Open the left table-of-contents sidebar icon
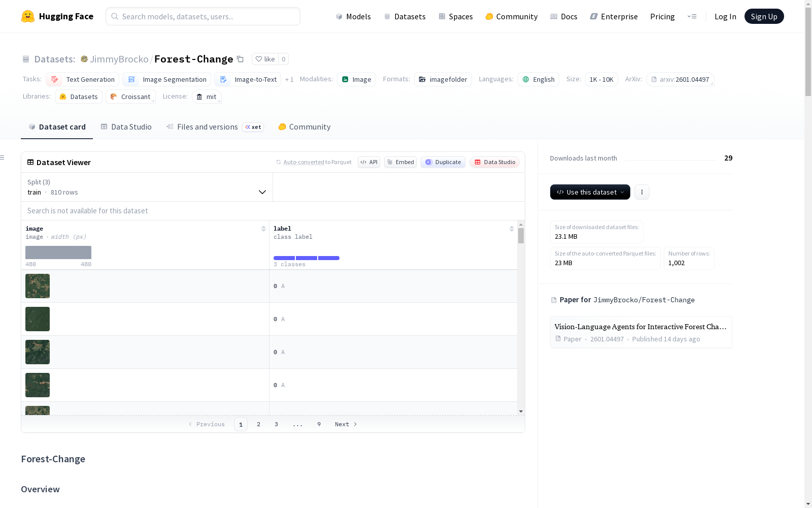The image size is (812, 508). pyautogui.click(x=3, y=157)
